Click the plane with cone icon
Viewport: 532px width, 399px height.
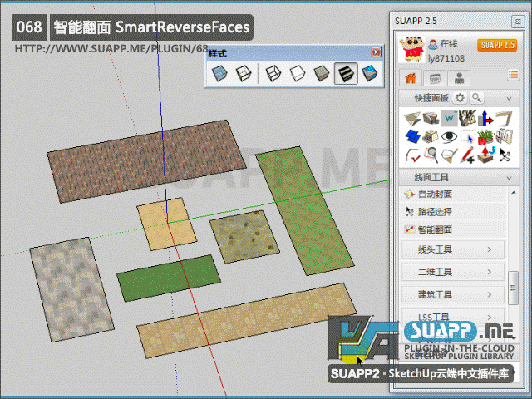[449, 155]
